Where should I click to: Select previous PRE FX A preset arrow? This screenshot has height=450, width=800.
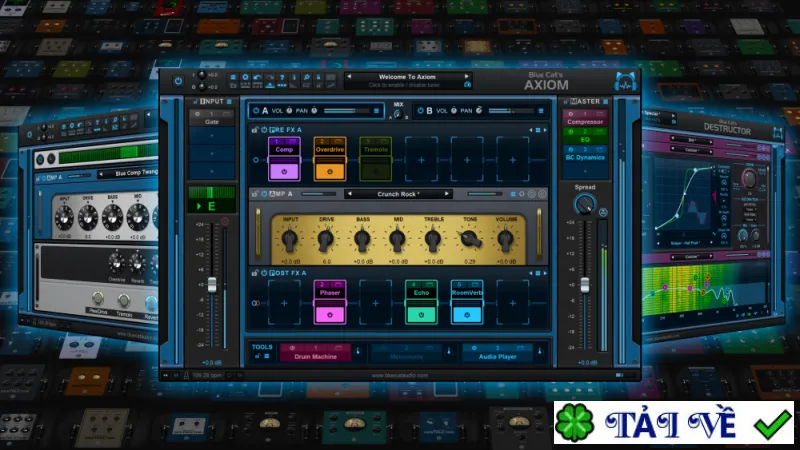click(531, 130)
